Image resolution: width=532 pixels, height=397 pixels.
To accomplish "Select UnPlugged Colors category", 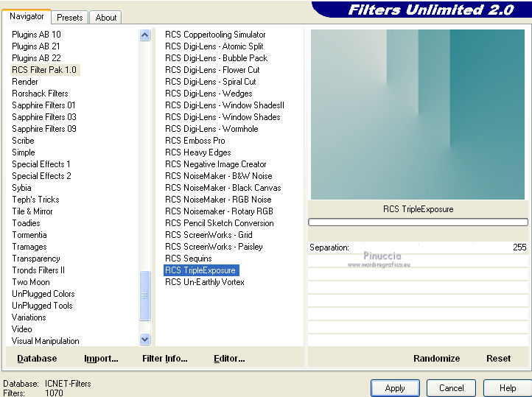I will [x=43, y=294].
